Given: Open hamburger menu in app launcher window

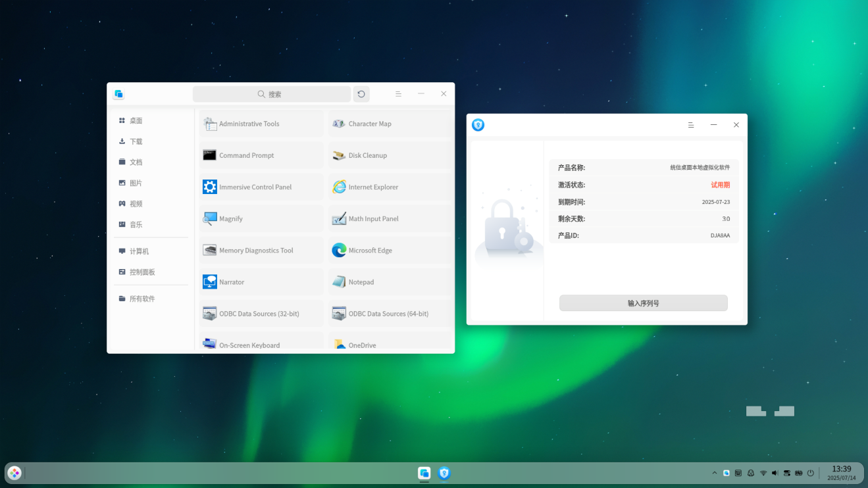Looking at the screenshot, I should 398,94.
